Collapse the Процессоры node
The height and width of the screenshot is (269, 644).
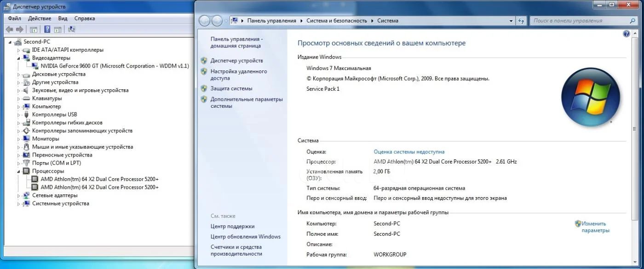19,171
